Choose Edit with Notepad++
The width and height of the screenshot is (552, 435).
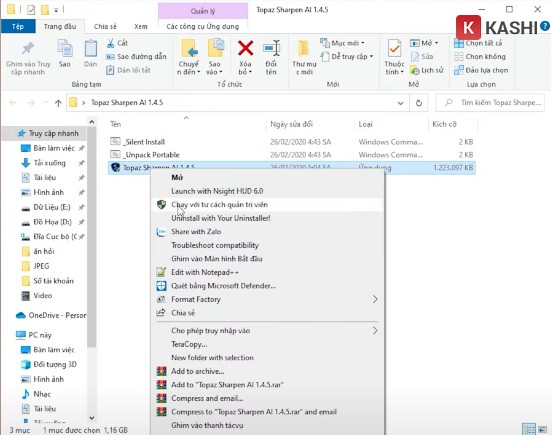pos(268,272)
